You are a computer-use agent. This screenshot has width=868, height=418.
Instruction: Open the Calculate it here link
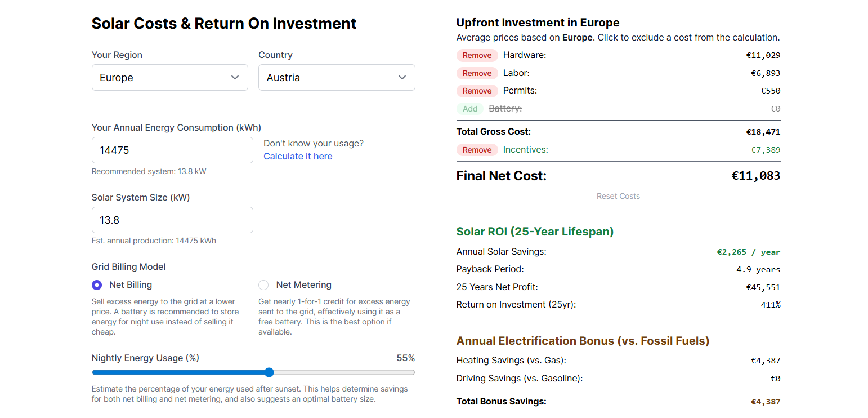coord(298,156)
